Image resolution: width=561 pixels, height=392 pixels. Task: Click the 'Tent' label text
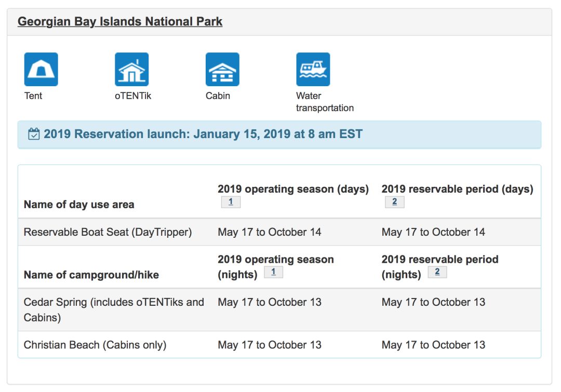tap(33, 96)
